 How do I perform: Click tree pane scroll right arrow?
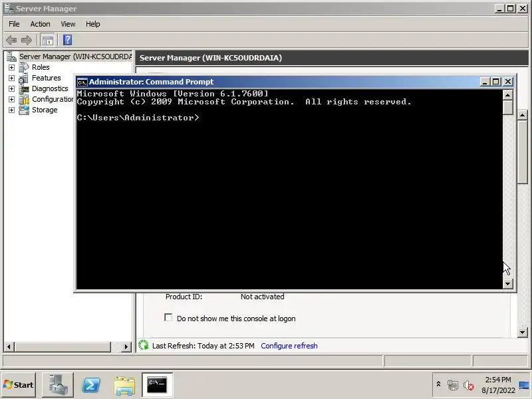point(126,346)
